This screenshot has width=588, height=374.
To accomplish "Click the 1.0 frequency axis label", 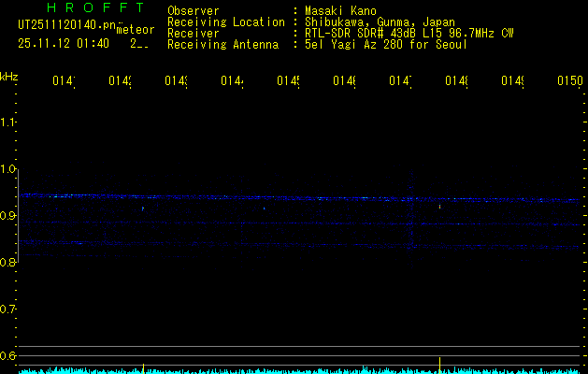I will pyautogui.click(x=8, y=169).
